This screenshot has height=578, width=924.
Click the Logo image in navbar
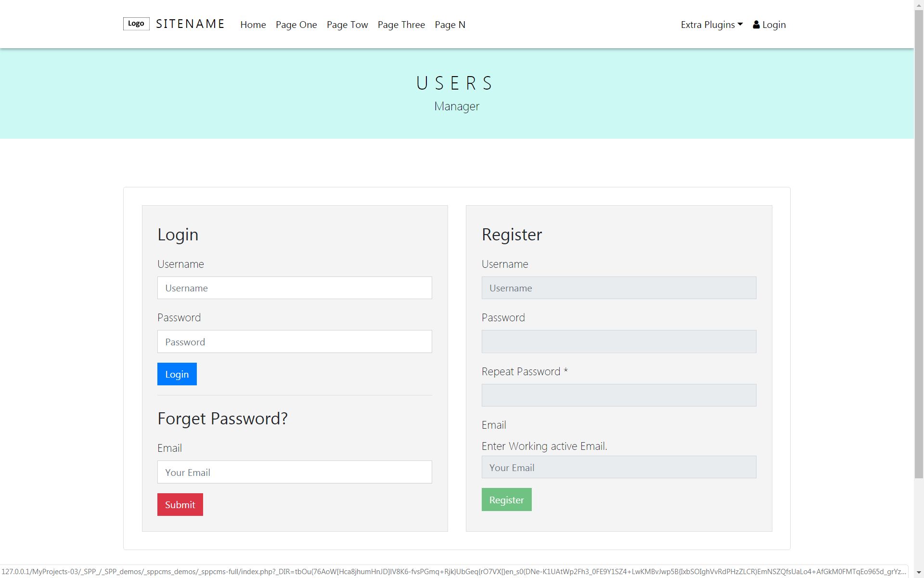[x=136, y=24]
